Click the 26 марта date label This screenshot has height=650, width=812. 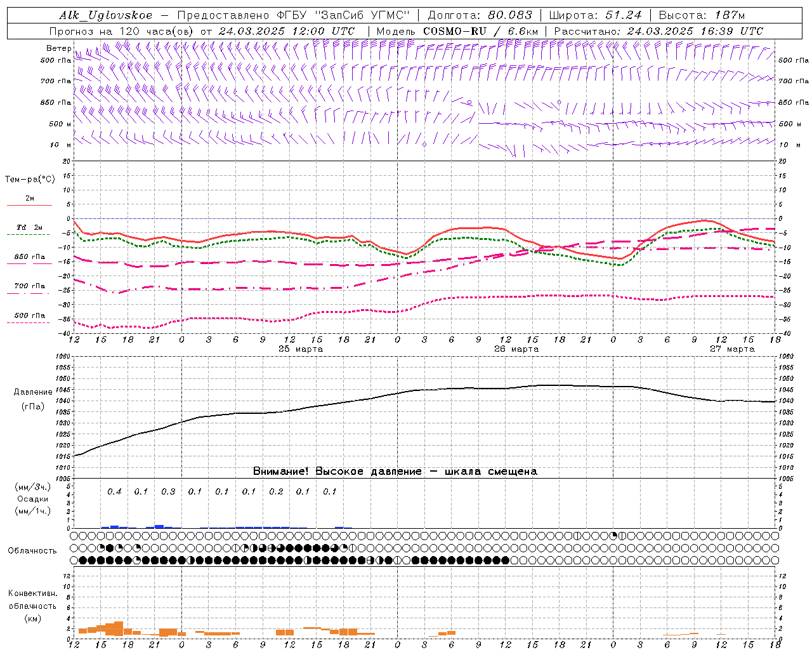click(516, 349)
